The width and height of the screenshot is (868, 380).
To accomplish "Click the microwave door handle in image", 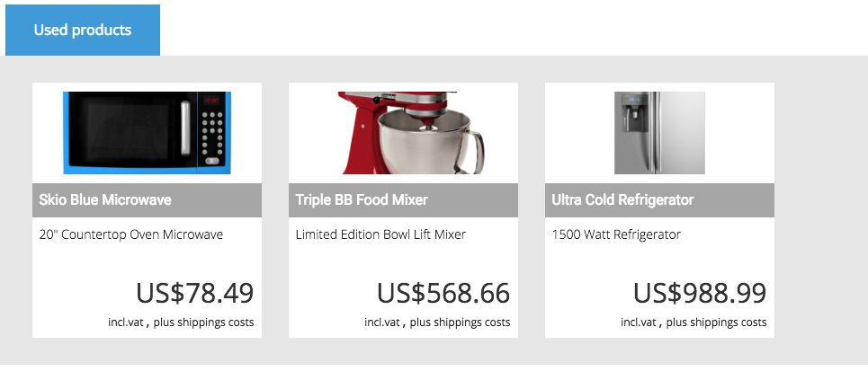I will pyautogui.click(x=185, y=128).
